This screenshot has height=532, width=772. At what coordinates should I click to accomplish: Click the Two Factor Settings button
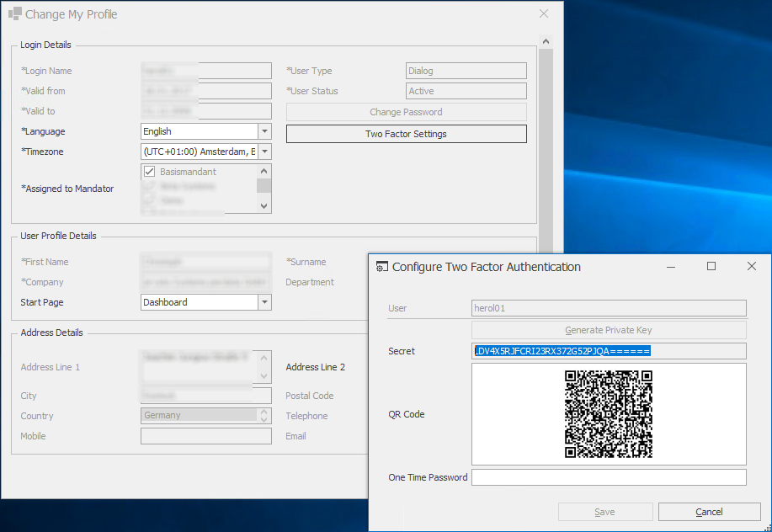pos(406,134)
